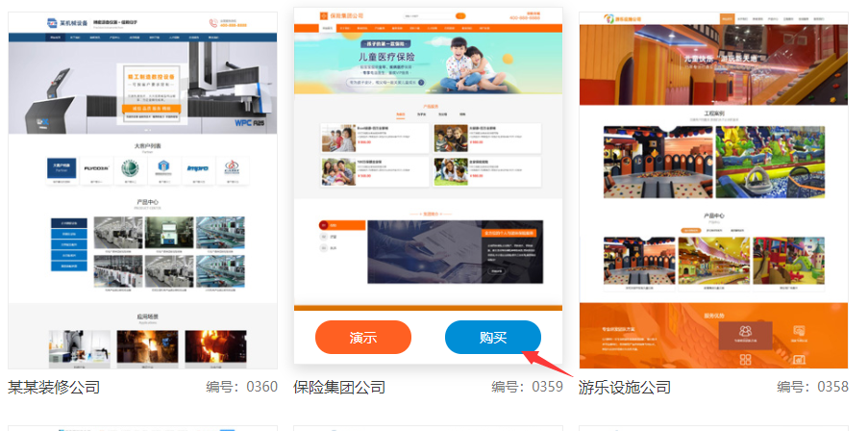
Task: Click the phone number icon in the machinery preview header
Action: tap(212, 22)
